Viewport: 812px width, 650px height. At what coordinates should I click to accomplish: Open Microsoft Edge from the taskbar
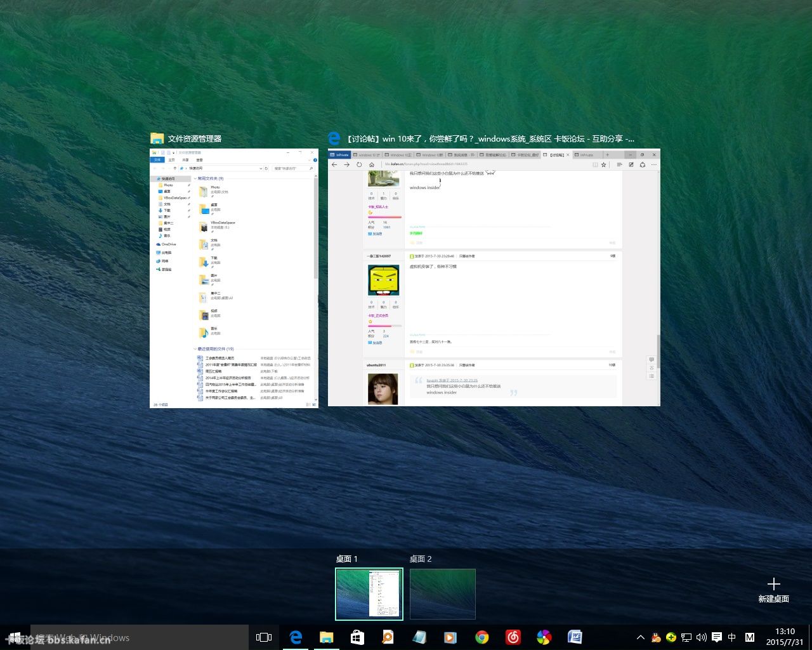click(x=296, y=637)
